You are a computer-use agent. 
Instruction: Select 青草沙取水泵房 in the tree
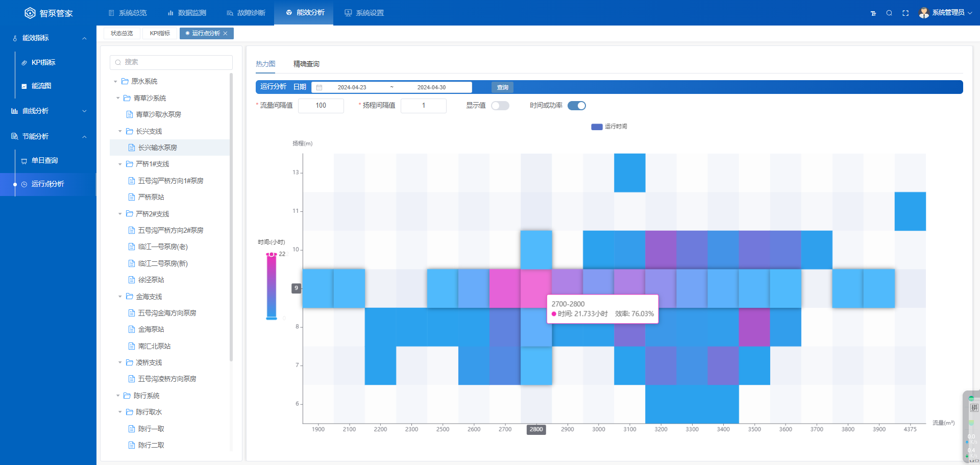coord(158,114)
